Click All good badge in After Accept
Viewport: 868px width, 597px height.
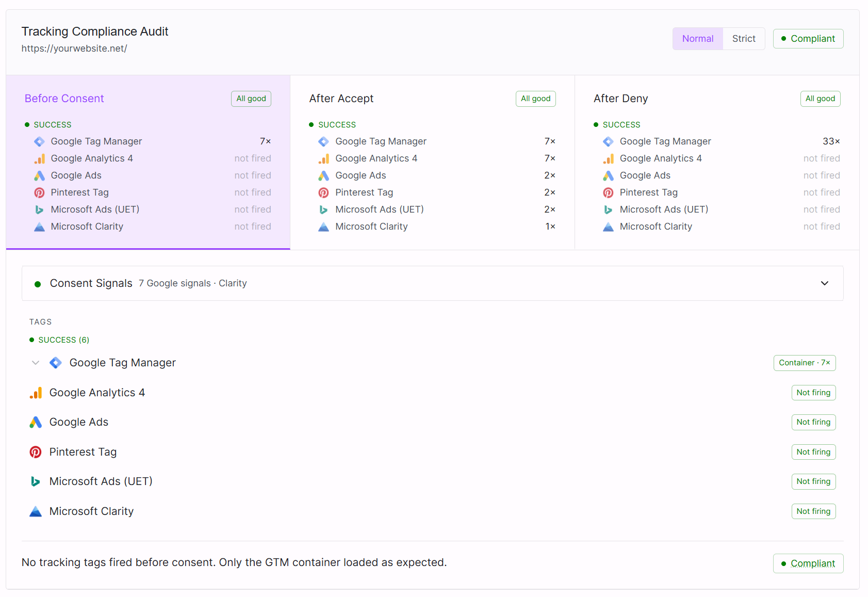(x=536, y=99)
